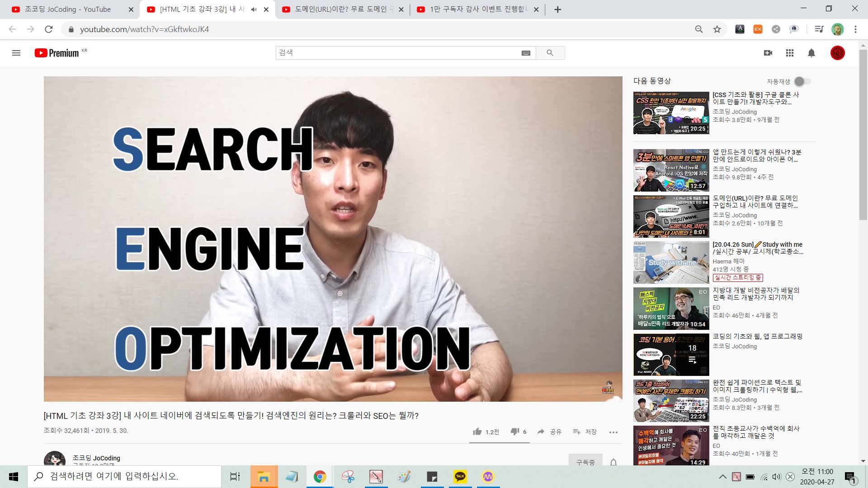
Task: Click the video player to pause
Action: pyautogui.click(x=333, y=239)
